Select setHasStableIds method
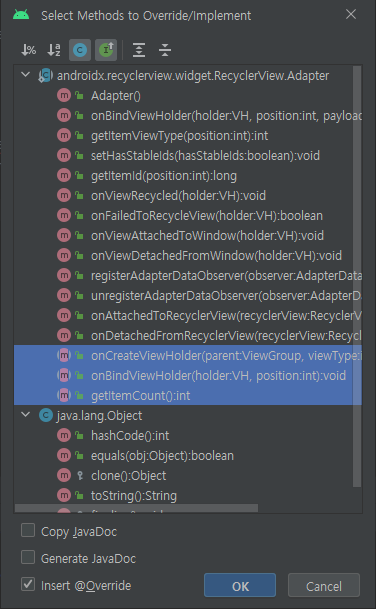Screen dimensions: 376x609 pos(188,155)
